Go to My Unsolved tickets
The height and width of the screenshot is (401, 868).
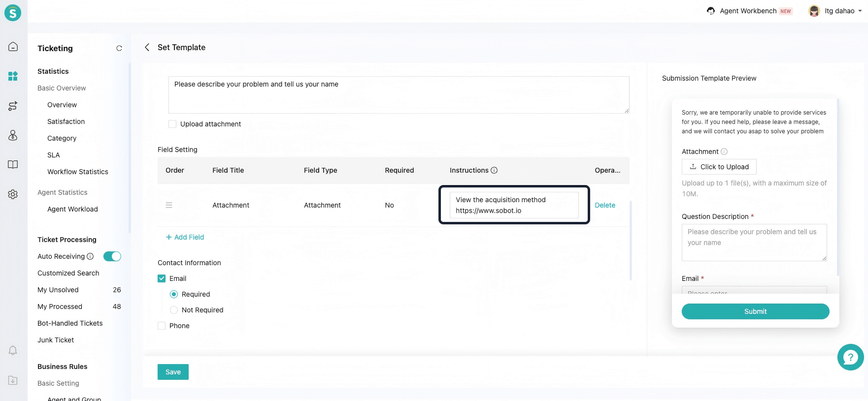click(x=58, y=290)
